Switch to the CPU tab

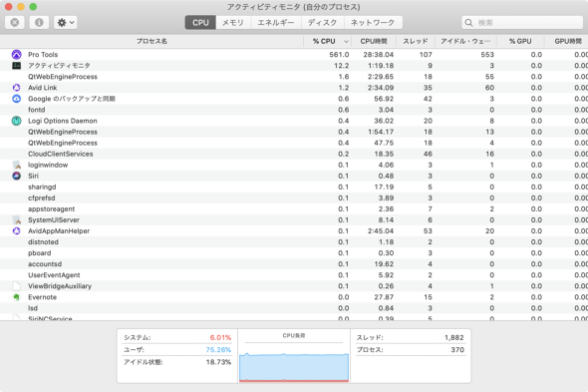pos(200,23)
